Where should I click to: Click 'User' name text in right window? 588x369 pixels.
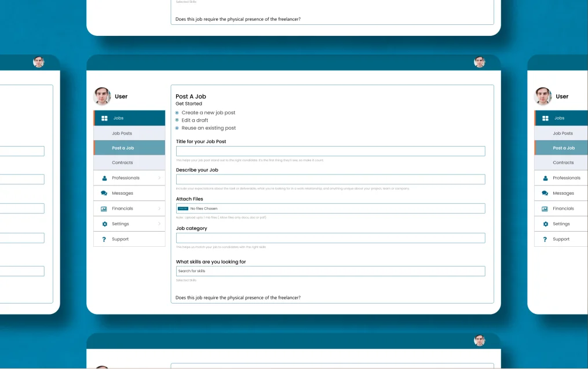coord(562,96)
